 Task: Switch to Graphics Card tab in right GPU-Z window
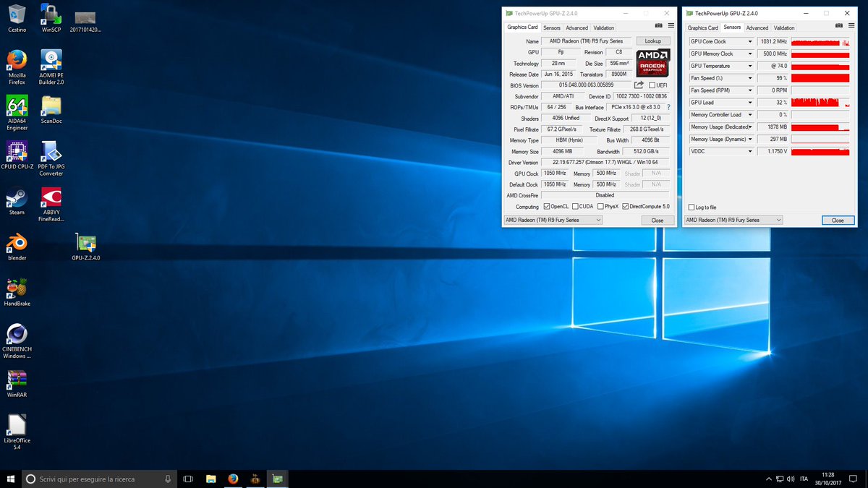[x=702, y=28]
